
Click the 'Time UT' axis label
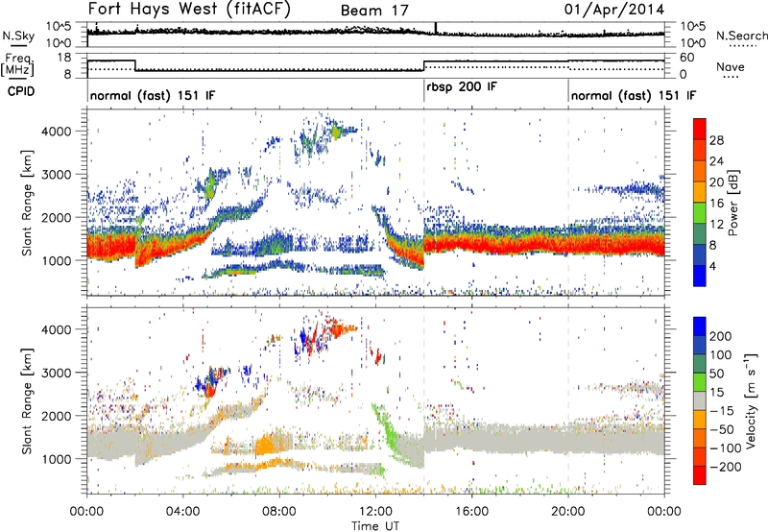(x=374, y=526)
